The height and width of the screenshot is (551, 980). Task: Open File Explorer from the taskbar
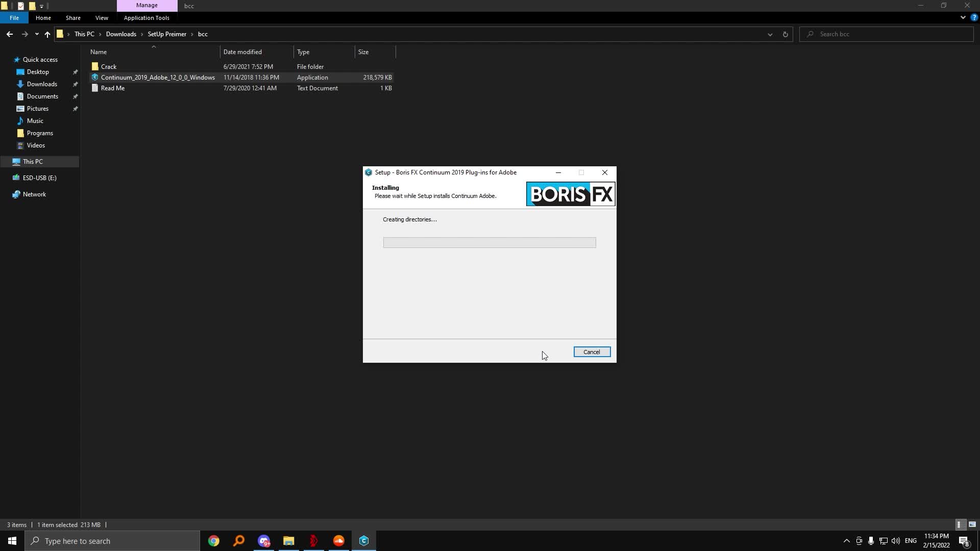tap(288, 541)
